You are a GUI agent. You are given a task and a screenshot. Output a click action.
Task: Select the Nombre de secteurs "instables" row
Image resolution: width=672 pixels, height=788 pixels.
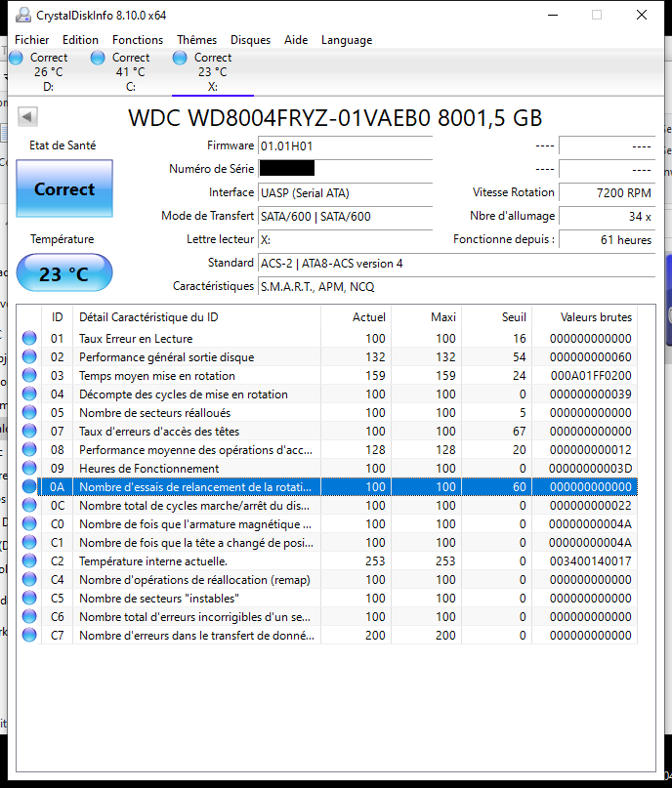[329, 598]
